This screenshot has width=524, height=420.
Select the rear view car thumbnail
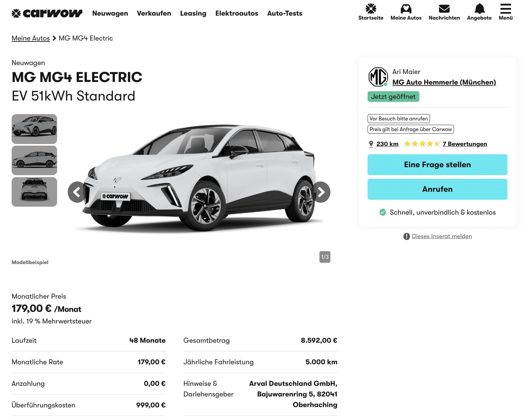pyautogui.click(x=34, y=192)
